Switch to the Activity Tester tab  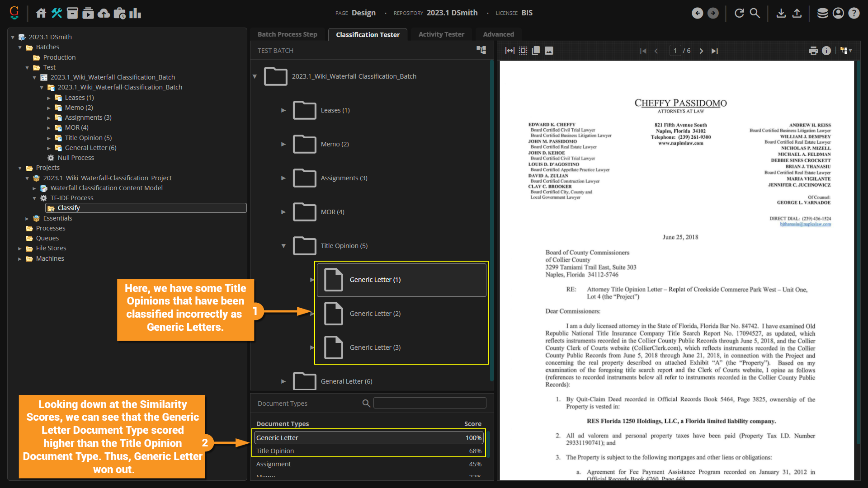[x=441, y=34]
